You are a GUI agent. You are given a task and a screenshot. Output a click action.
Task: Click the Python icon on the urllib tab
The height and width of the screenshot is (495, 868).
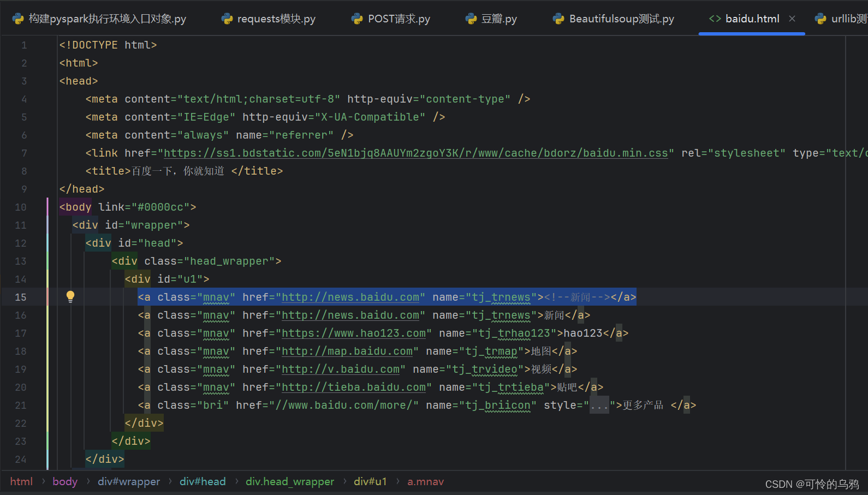tap(821, 19)
